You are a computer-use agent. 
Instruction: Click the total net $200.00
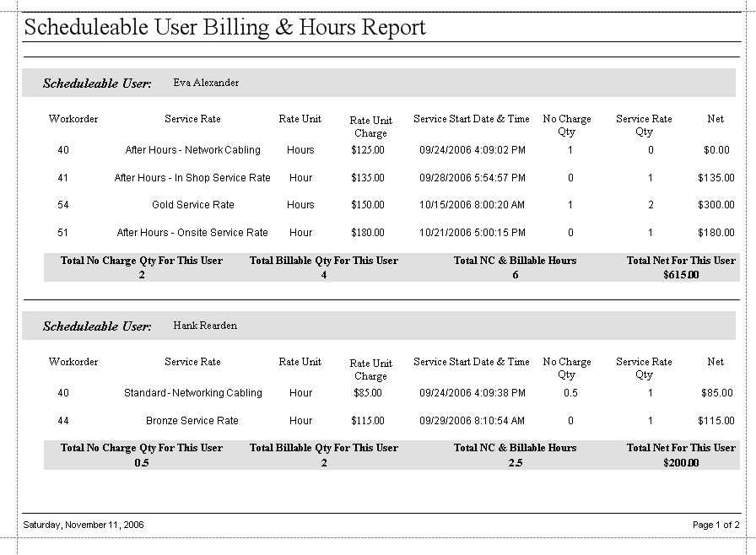coord(681,462)
